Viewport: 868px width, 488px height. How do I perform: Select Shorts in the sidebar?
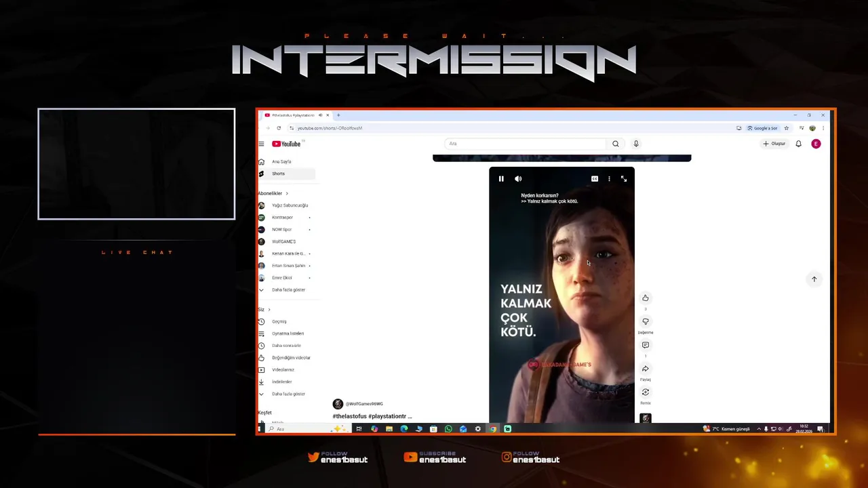286,174
